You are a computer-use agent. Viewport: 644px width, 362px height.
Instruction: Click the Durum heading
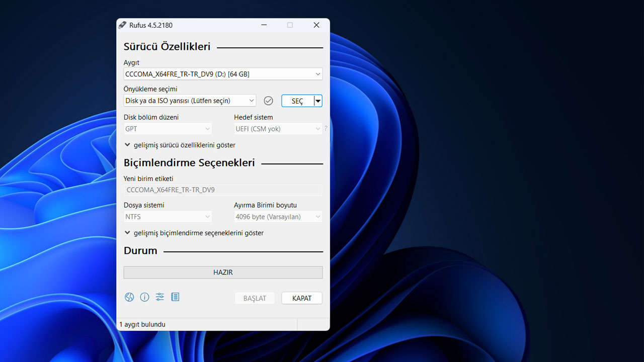(x=140, y=250)
